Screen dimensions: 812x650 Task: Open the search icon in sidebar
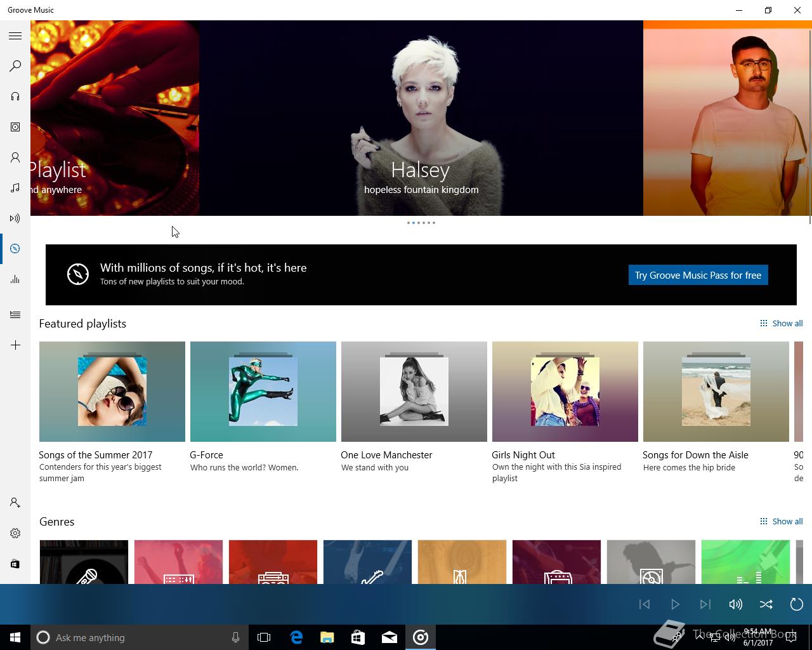15,66
